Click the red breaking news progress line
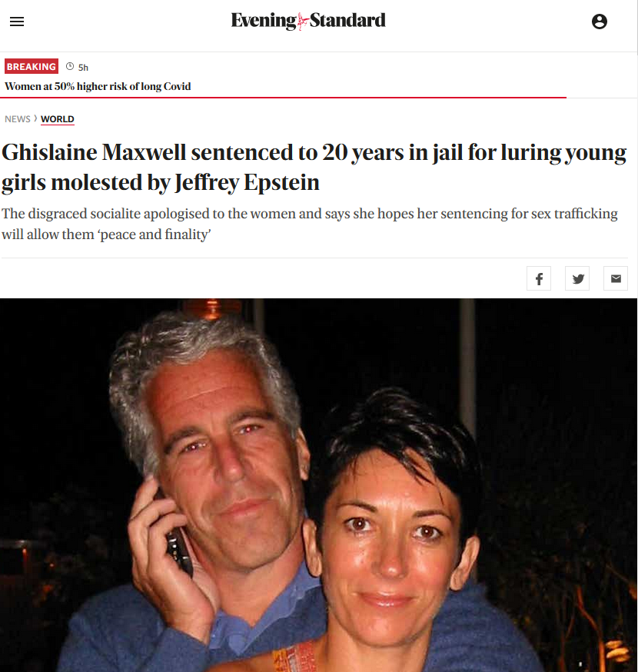Viewport: 638px width, 672px height. (x=283, y=98)
